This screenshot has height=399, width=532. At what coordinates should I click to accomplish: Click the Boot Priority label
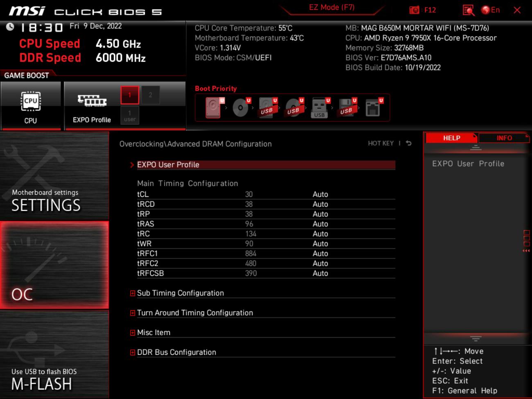coord(216,88)
